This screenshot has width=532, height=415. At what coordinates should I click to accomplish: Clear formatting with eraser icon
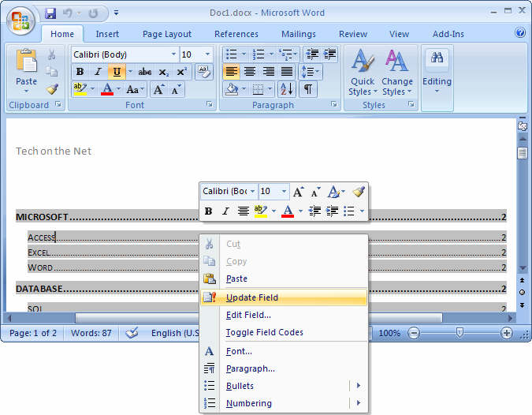204,72
